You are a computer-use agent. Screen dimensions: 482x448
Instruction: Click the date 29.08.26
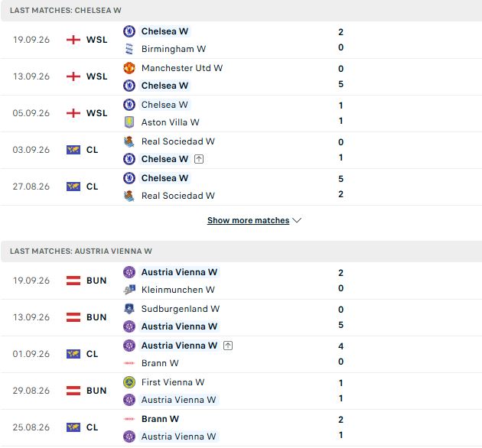tap(31, 391)
